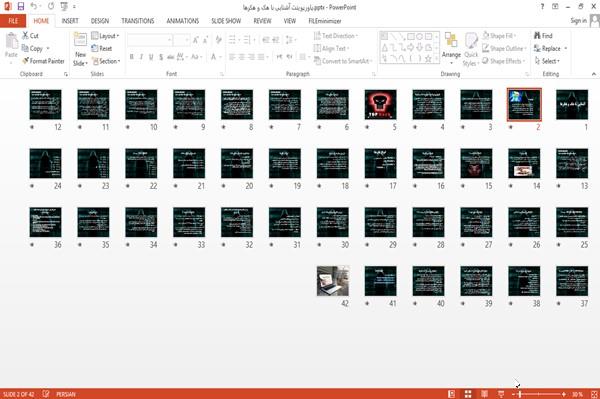Switch to the SLIDE SHOW tab
This screenshot has width=600, height=399.
226,21
